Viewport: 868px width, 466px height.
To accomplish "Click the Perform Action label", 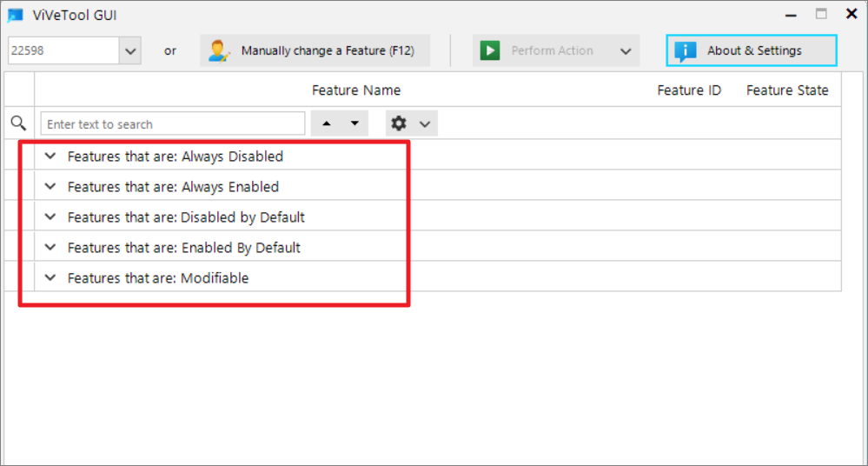I will pyautogui.click(x=552, y=50).
